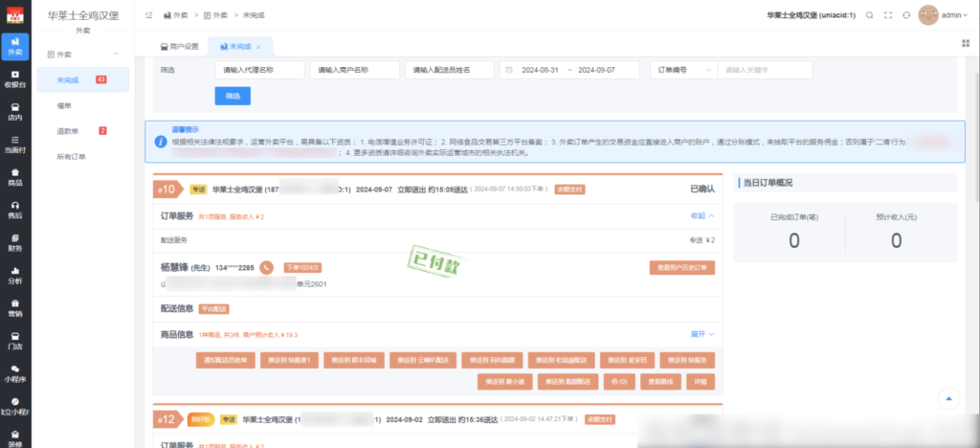Screen dimensions: 980x448
Task: Click the 请输入配送员姓名 input field
Action: click(x=450, y=70)
